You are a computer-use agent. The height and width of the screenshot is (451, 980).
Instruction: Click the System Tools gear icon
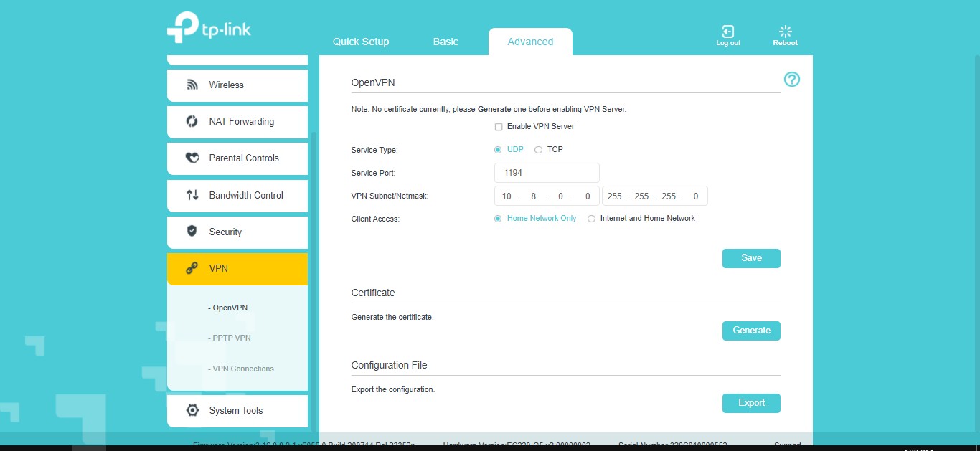[192, 410]
